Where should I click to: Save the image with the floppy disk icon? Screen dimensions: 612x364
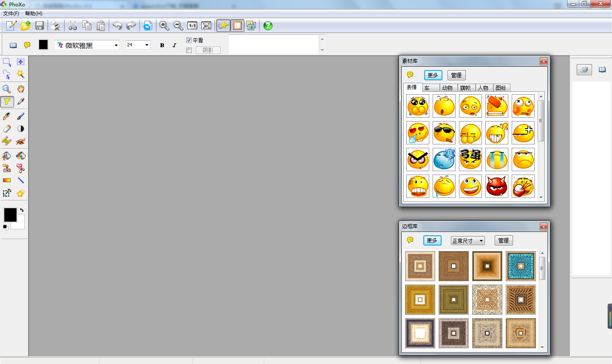[40, 26]
